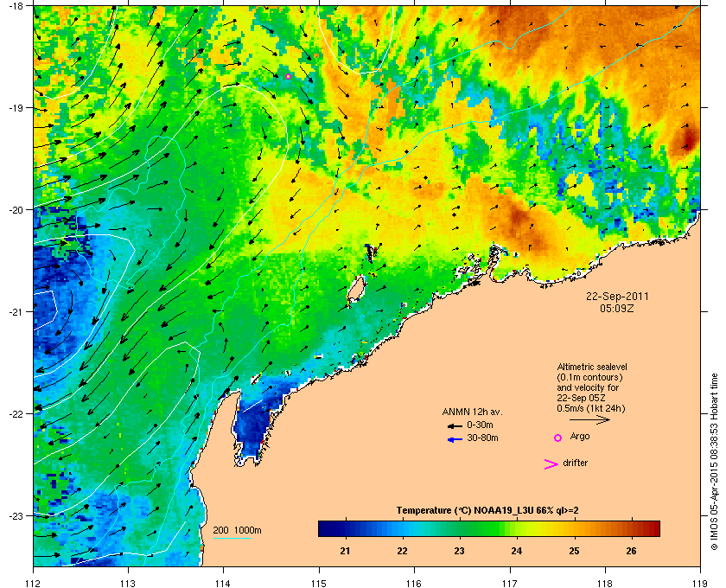Image resolution: width=726 pixels, height=588 pixels.
Task: Click the oval white-outlined island on map
Action: coord(356,290)
